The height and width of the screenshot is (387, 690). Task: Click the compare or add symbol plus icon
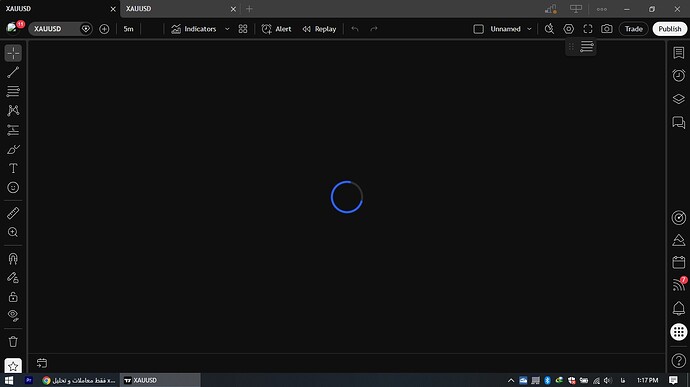point(104,29)
